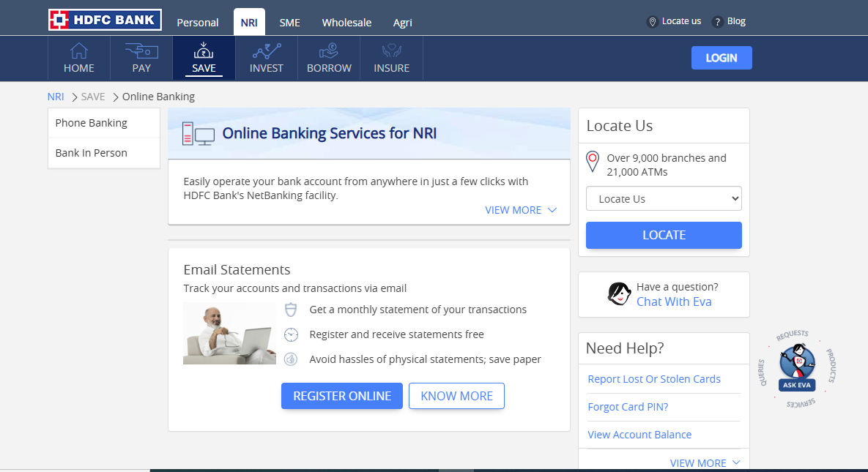
Task: Click the Locate us map pin icon in header
Action: (x=653, y=21)
